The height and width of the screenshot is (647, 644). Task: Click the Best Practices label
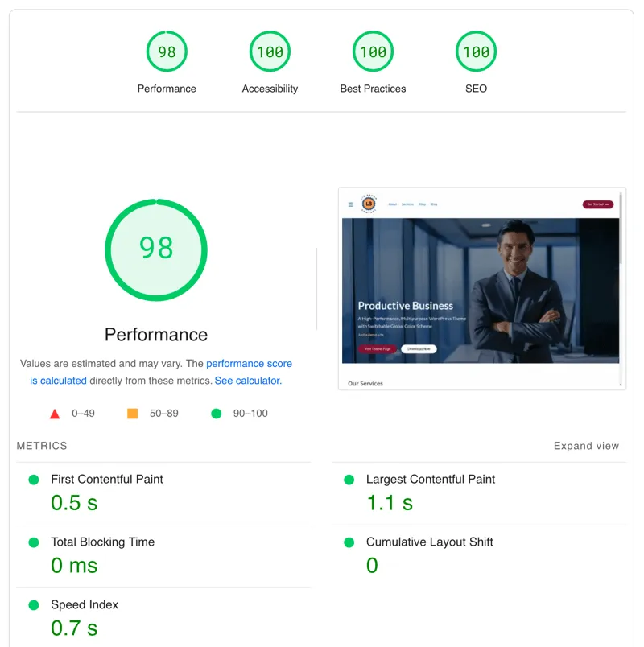click(x=373, y=89)
